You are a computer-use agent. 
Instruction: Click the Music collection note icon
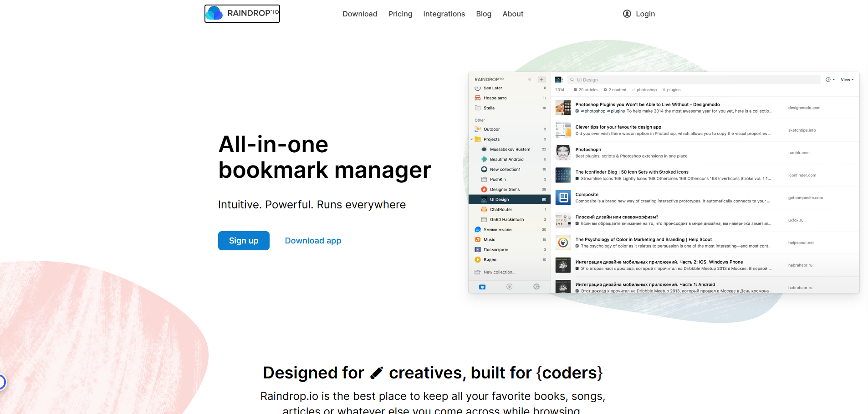point(477,239)
